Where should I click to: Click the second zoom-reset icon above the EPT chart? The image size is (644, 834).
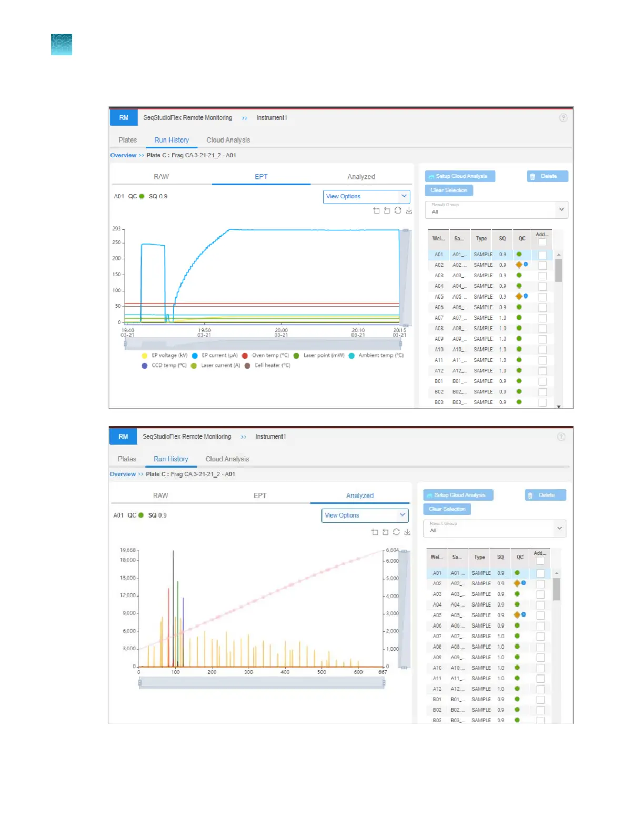point(387,211)
